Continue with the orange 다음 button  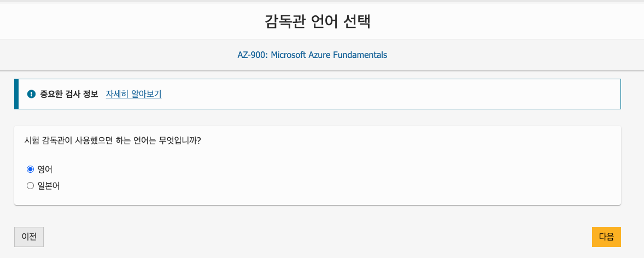pyautogui.click(x=606, y=237)
